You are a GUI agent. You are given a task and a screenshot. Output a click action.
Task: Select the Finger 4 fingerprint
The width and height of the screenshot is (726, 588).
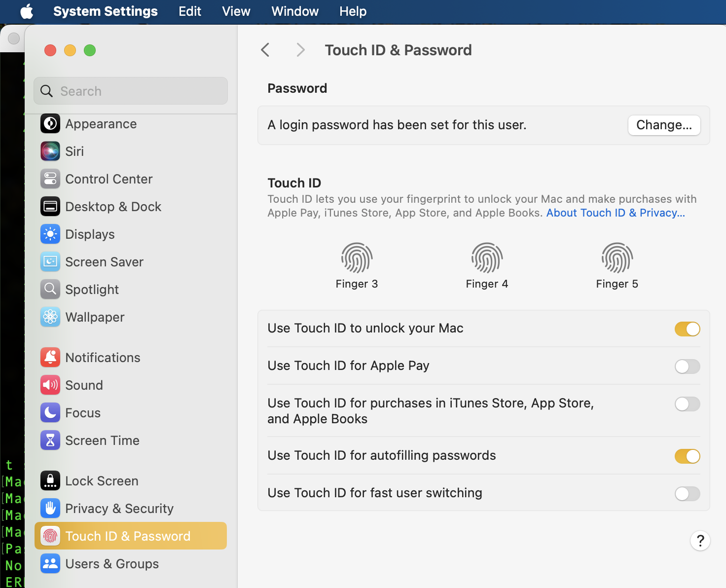coord(487,258)
